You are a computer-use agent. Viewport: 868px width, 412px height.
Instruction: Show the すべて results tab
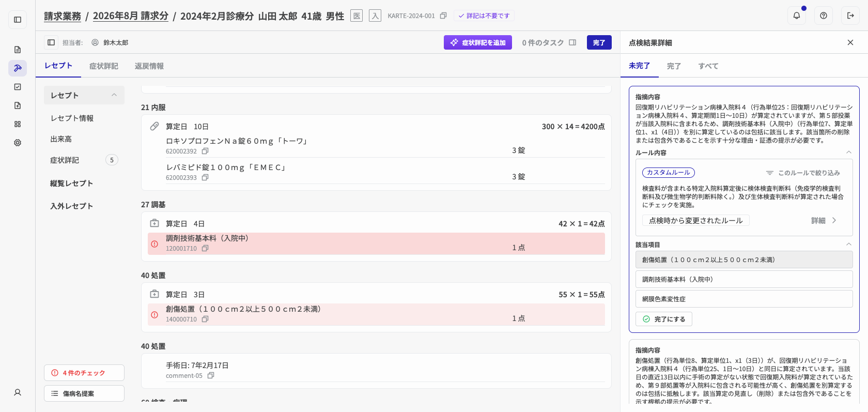(x=708, y=66)
